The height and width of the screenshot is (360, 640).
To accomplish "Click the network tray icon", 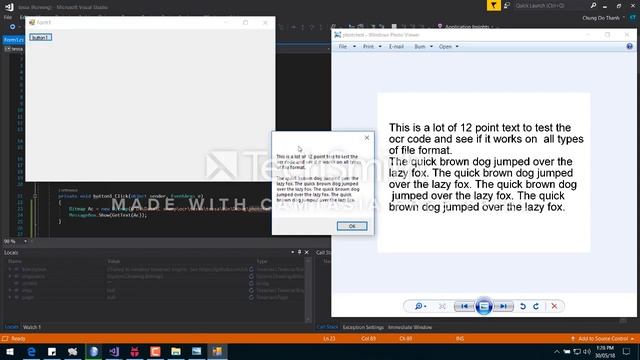I will click(577, 351).
